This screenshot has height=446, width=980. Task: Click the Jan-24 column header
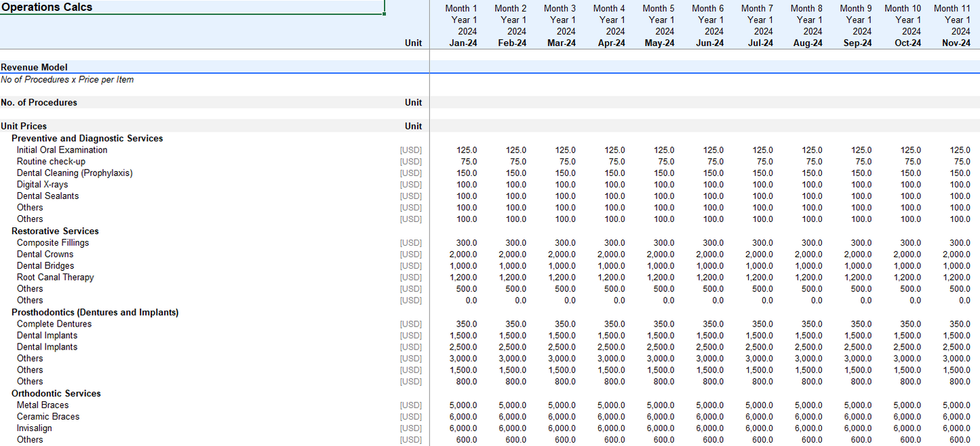pos(463,43)
